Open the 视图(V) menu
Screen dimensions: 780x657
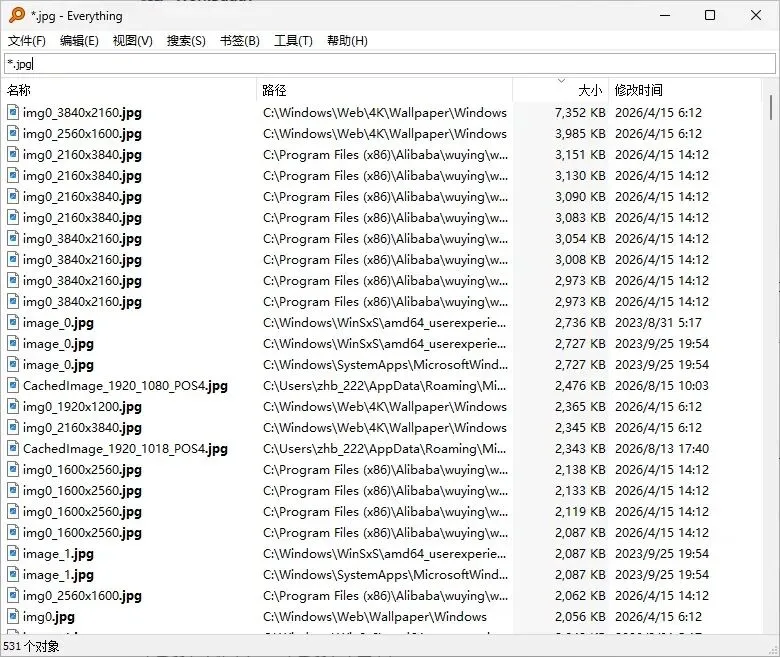click(x=132, y=41)
